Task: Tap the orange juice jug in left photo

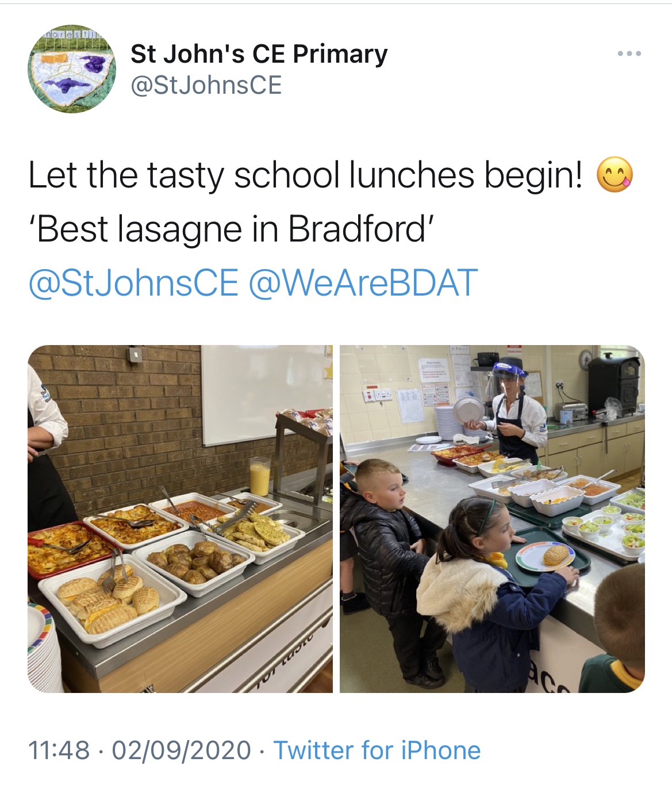Action: click(260, 476)
